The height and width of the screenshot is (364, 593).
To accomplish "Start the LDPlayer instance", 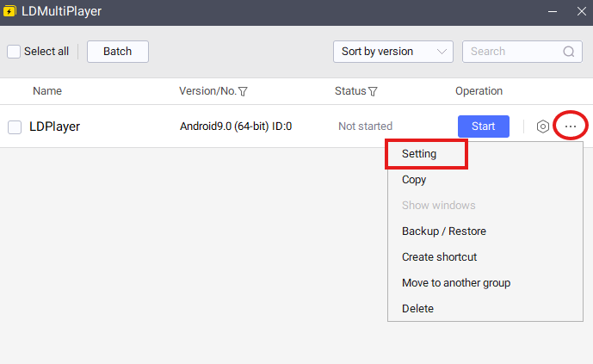I will click(484, 126).
